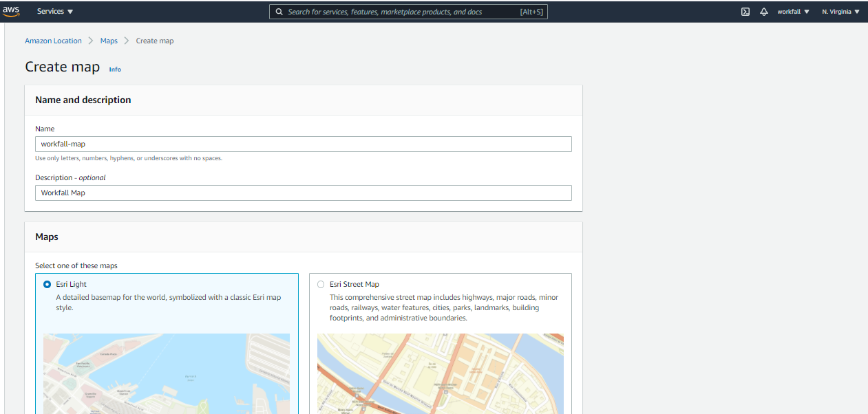Viewport: 868px width, 414px height.
Task: Click the Create map breadcrumb text
Action: 155,41
